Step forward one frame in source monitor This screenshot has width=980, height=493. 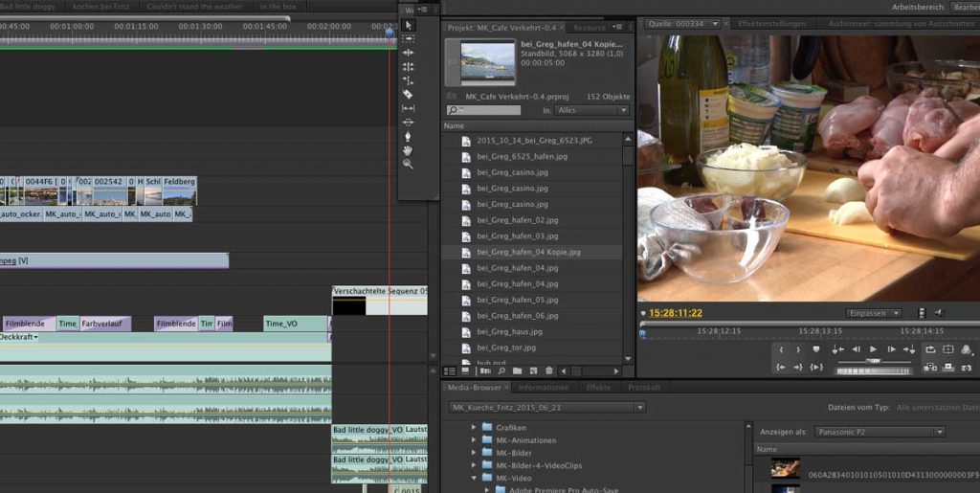tap(892, 349)
